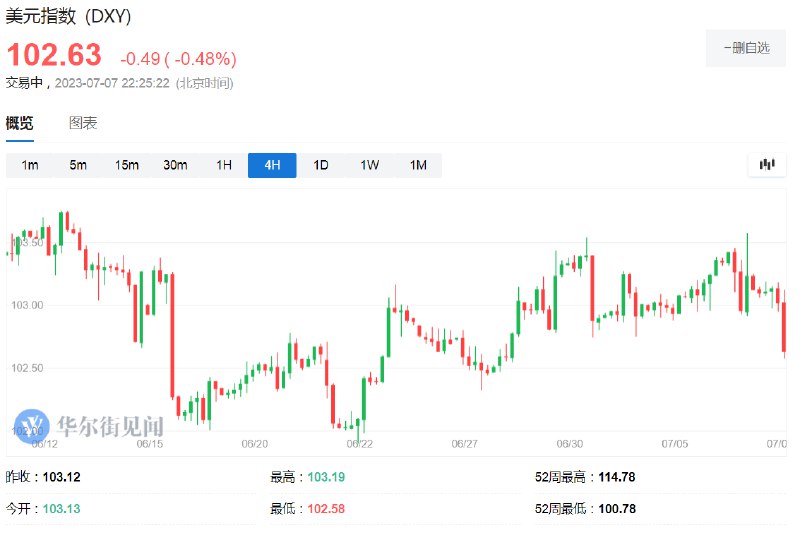Viewport: 800px width, 535px height.
Task: Select the 1W timeframe
Action: coord(369,165)
